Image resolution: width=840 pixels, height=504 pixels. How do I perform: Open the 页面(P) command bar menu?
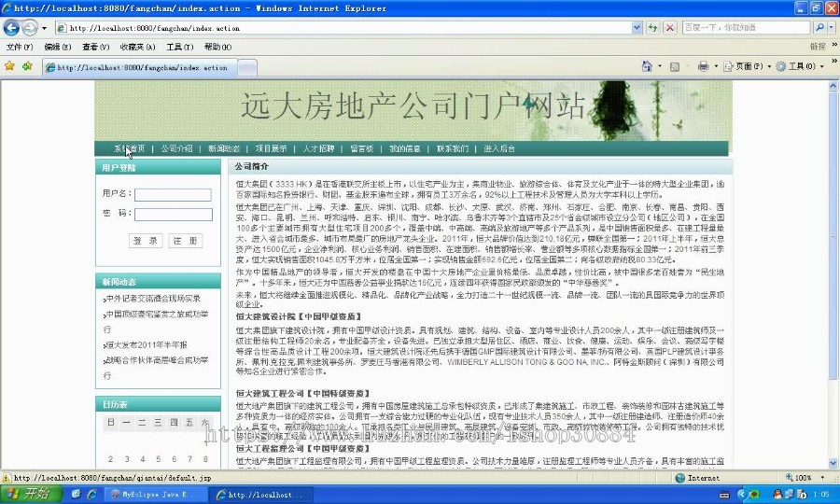[x=748, y=66]
